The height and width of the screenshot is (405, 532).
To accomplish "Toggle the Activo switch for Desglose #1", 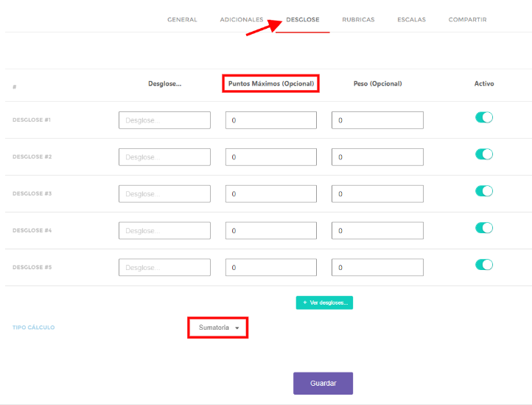I will point(484,117).
